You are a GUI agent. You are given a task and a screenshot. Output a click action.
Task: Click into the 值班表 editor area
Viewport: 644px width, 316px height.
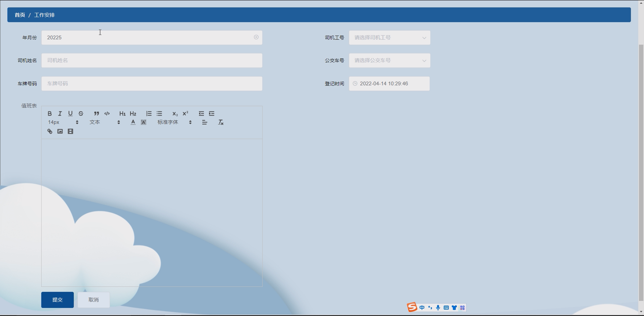[152, 213]
